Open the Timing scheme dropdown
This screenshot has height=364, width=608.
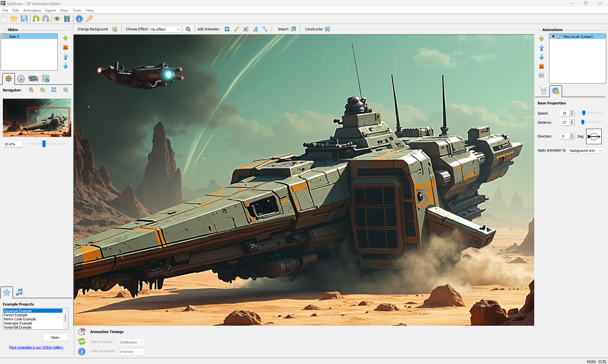(x=131, y=342)
